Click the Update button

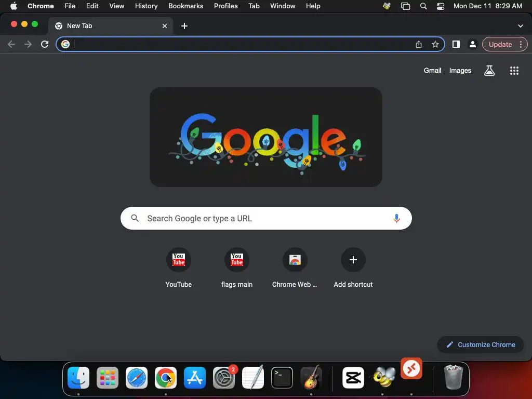[500, 44]
